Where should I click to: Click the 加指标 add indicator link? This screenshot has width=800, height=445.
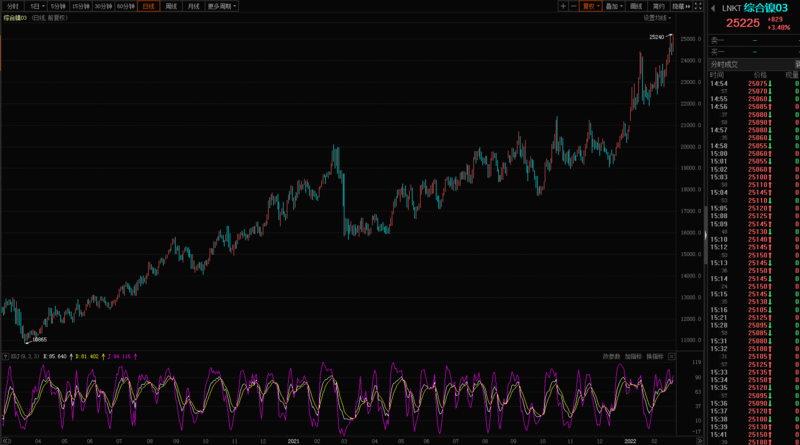(633, 356)
